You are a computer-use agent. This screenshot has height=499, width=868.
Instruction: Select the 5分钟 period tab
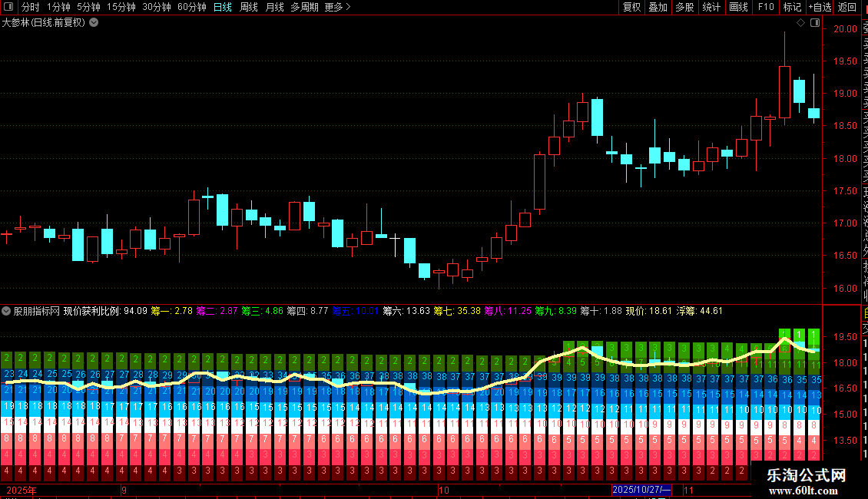pos(88,7)
